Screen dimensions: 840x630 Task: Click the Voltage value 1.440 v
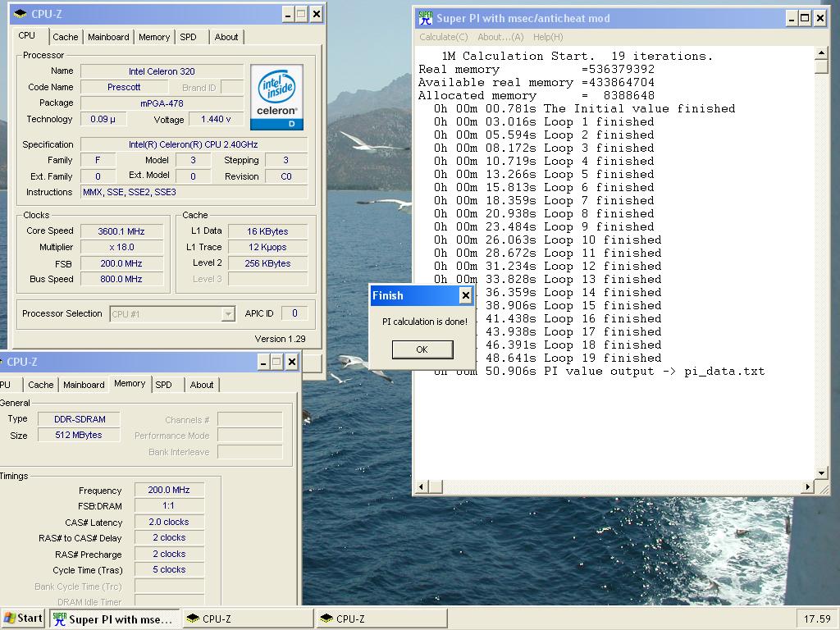tap(216, 119)
